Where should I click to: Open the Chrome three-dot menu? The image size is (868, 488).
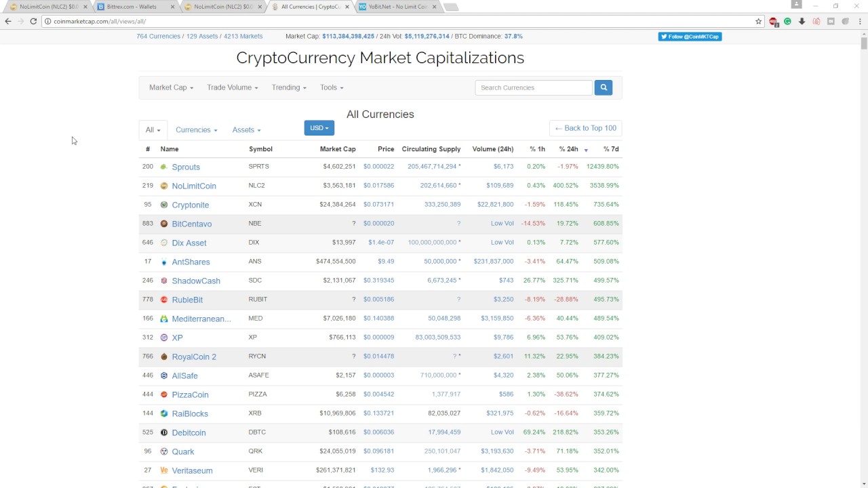[859, 21]
